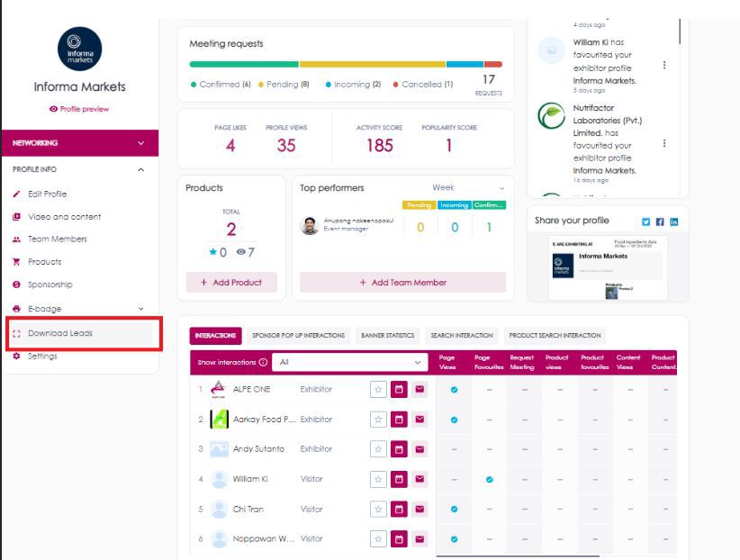Click the Page Views column header
740x560 pixels.
click(447, 362)
